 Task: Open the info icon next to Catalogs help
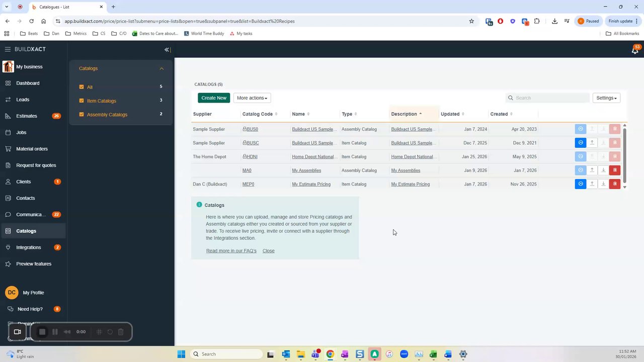pyautogui.click(x=199, y=205)
